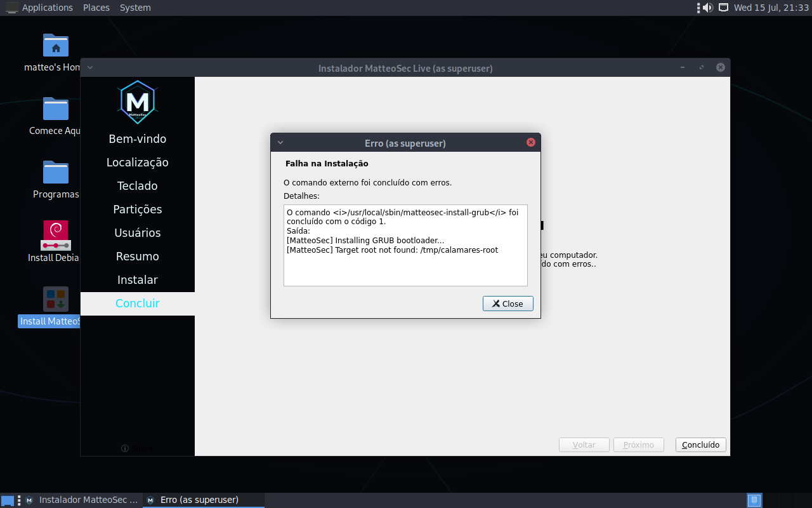Select Resumo step in installer sidebar
The image size is (812, 508).
pyautogui.click(x=138, y=256)
